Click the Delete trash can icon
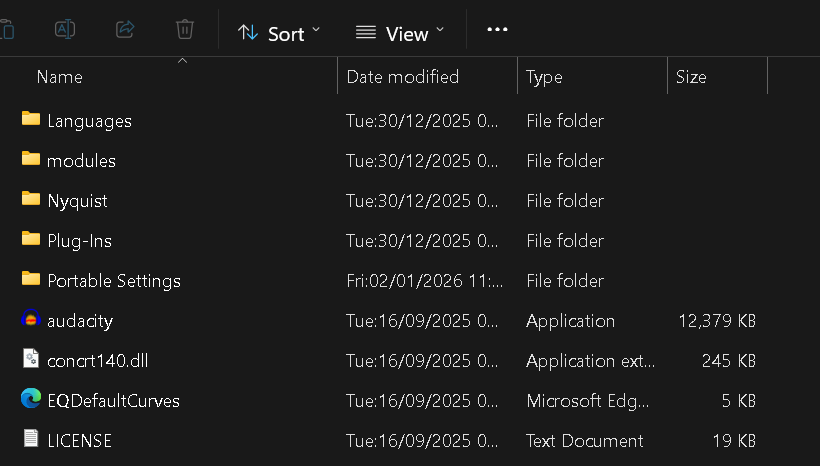 (x=185, y=29)
